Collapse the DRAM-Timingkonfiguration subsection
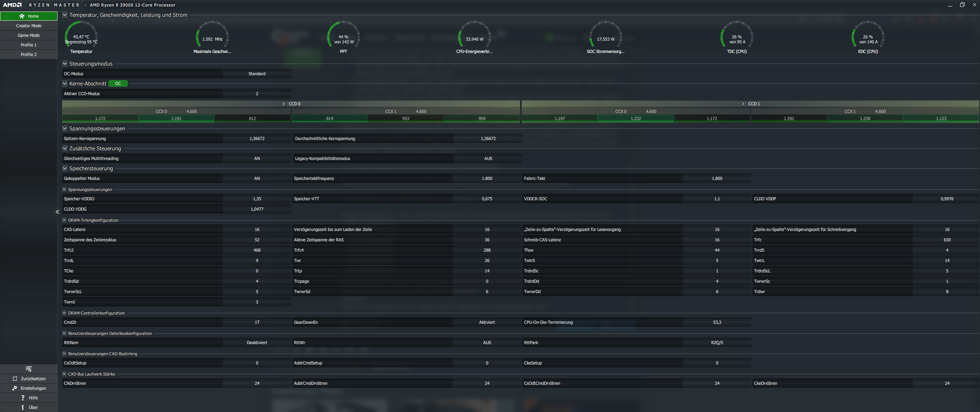Image resolution: width=980 pixels, height=412 pixels. 64,220
